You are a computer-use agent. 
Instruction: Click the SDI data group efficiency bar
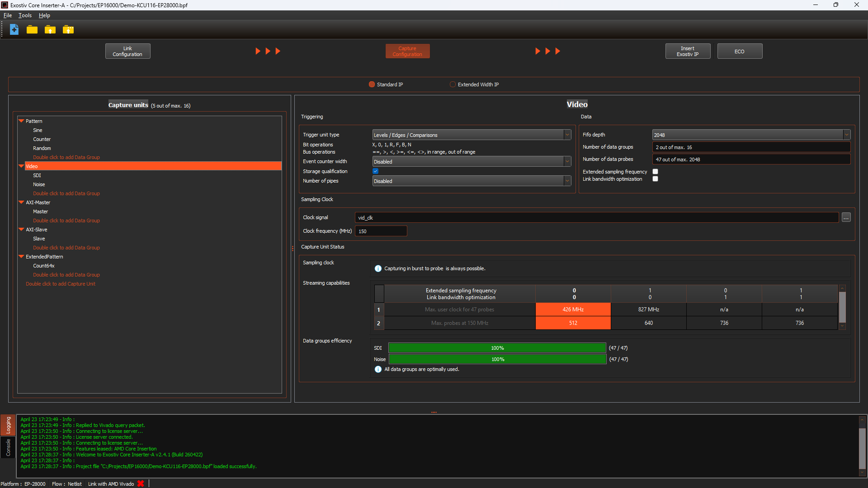[x=497, y=348]
